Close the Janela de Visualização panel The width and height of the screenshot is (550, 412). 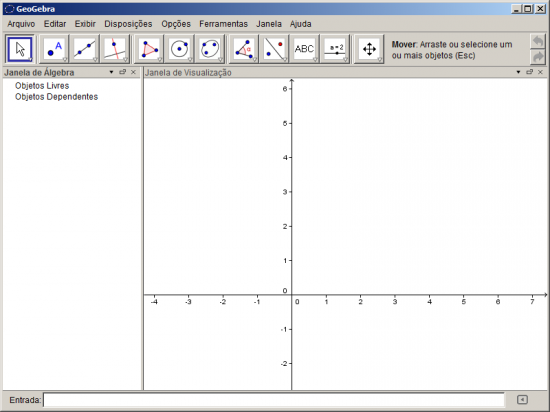[540, 72]
